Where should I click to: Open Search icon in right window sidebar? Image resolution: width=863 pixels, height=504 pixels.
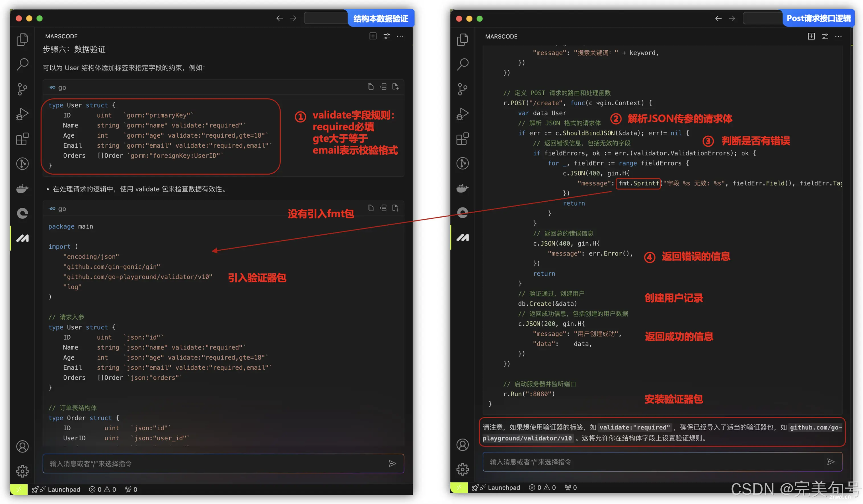click(462, 64)
